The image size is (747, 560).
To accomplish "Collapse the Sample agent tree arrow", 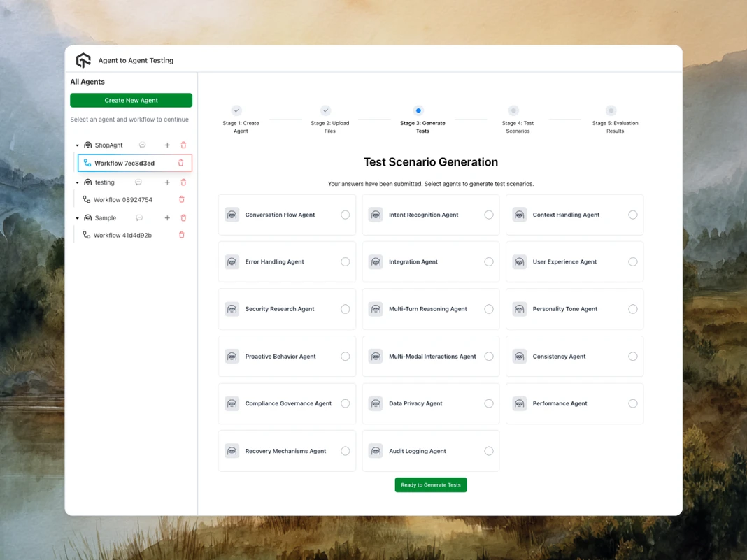I will (x=77, y=218).
